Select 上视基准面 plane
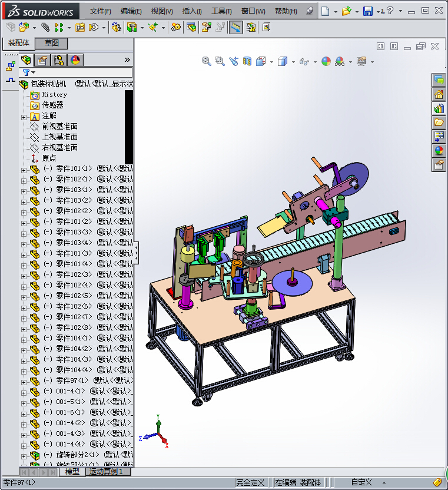 [x=59, y=137]
